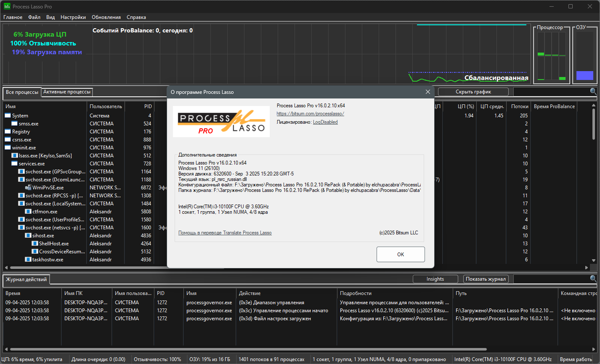Open the Файл menu

pyautogui.click(x=35, y=17)
